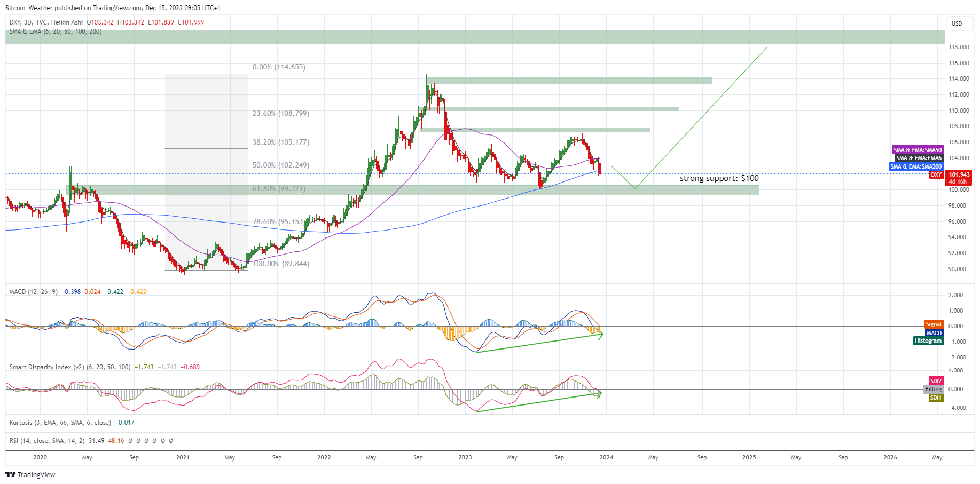Click the 2022 label on time axis
980x484 pixels.
[x=324, y=457]
